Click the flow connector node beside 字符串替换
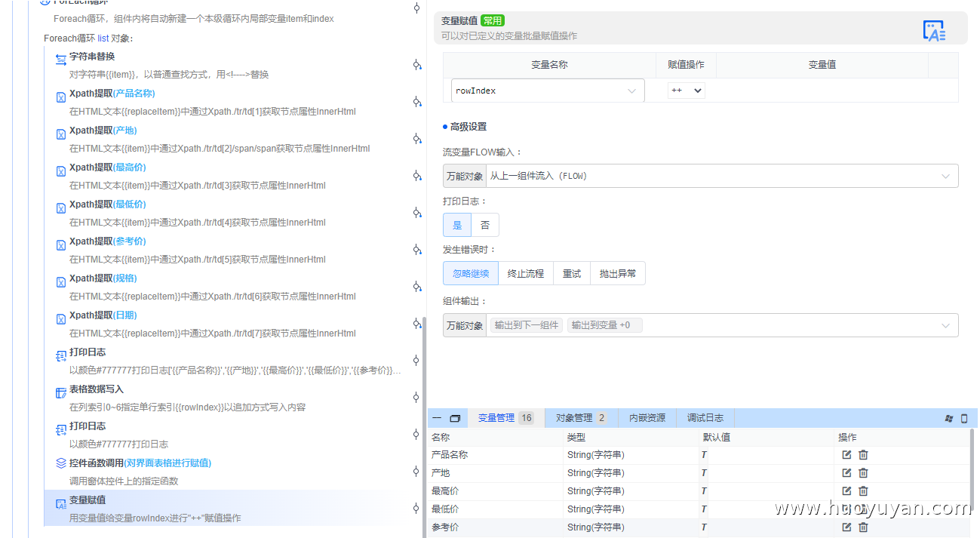 (x=416, y=65)
